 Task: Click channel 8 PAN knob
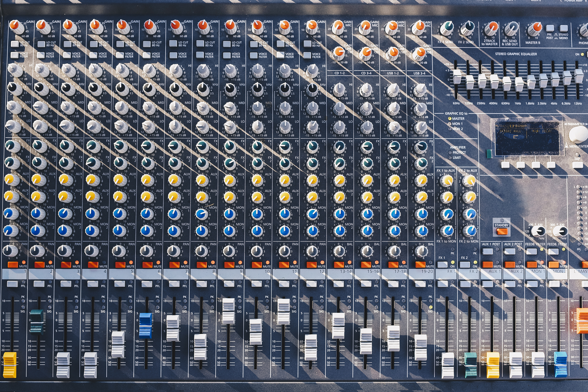[202, 251]
